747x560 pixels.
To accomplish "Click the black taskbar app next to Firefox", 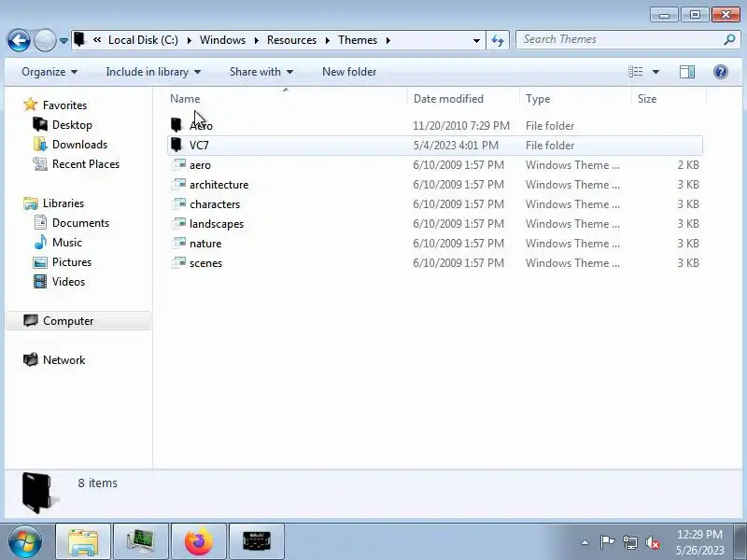I will tap(256, 541).
